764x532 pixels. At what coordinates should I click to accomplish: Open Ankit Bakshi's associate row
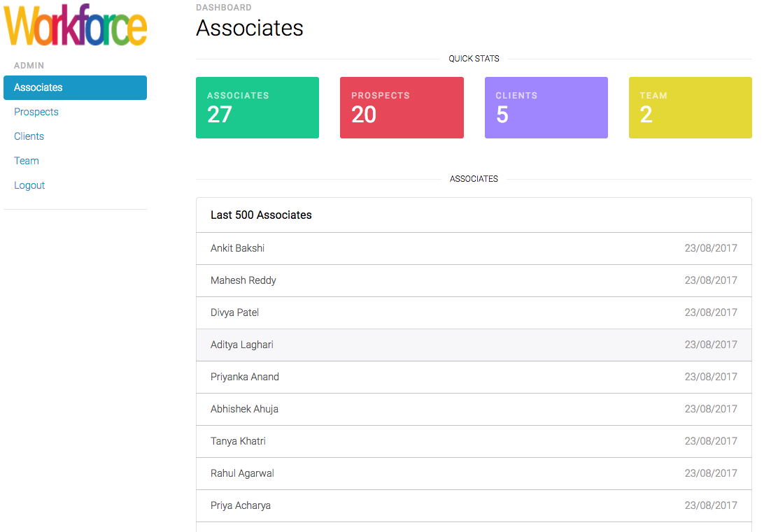474,249
